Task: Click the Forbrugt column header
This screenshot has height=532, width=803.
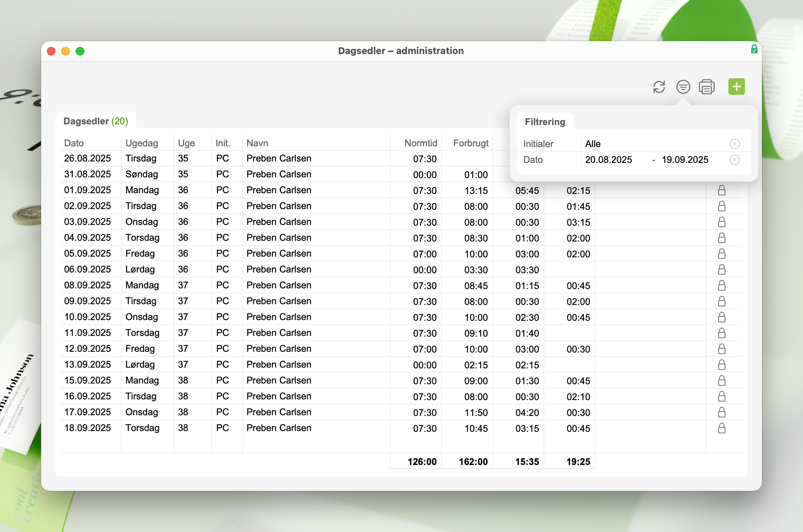Action: tap(470, 143)
